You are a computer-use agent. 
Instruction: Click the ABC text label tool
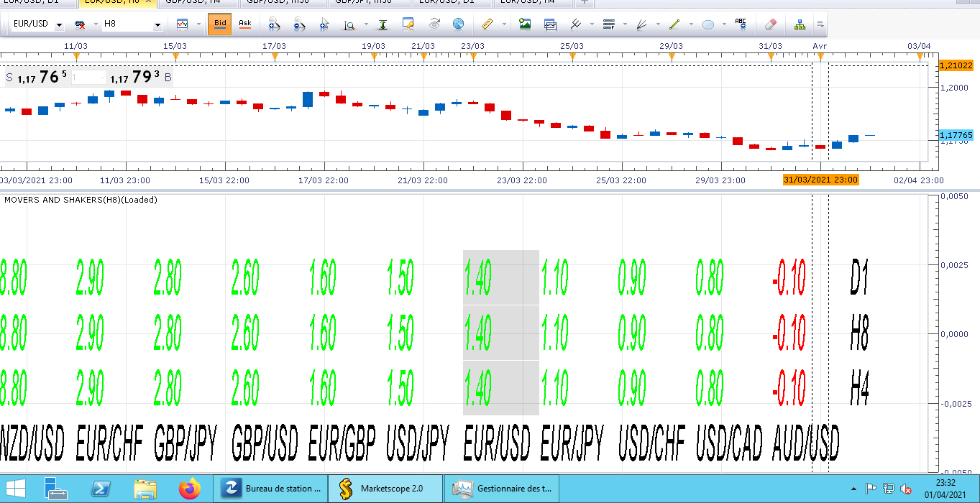[741, 24]
